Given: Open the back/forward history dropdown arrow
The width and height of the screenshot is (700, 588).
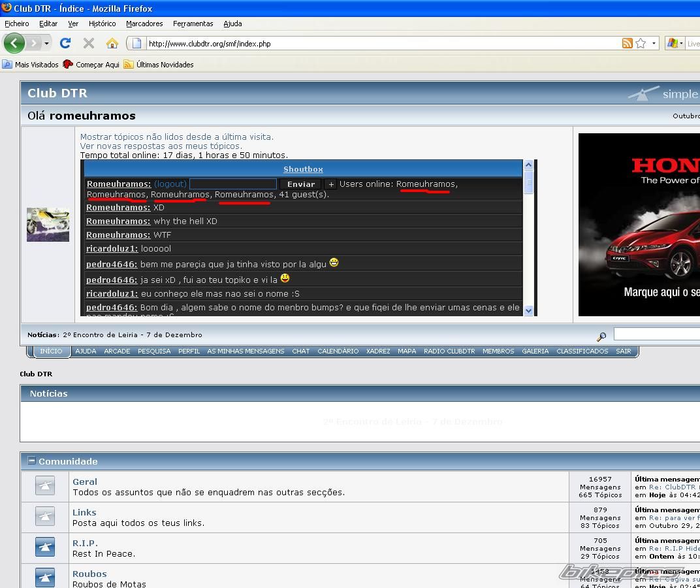Looking at the screenshot, I should pyautogui.click(x=46, y=44).
